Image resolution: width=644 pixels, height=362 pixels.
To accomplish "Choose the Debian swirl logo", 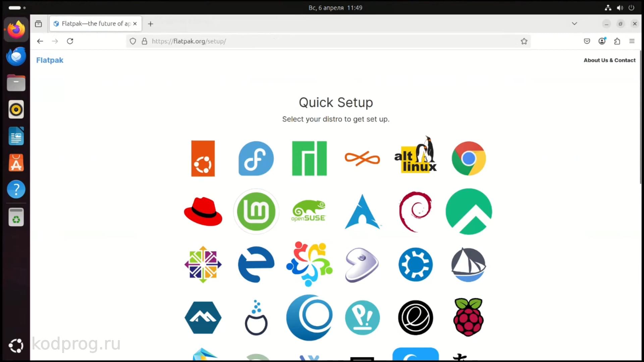I will tap(415, 212).
